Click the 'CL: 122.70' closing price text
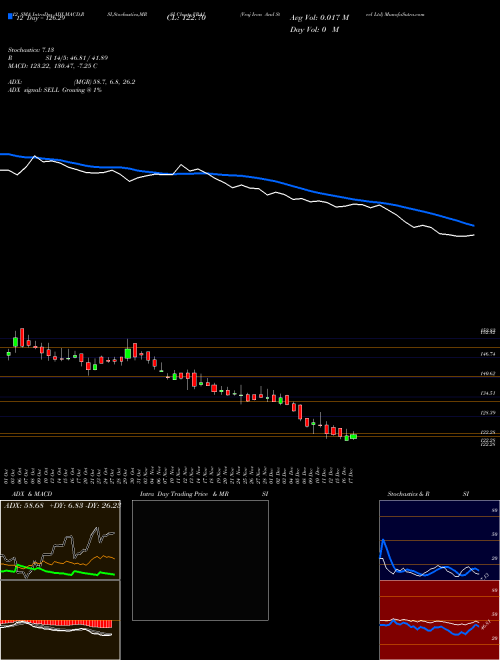Image resolution: width=500 pixels, height=660 pixels. coord(188,18)
